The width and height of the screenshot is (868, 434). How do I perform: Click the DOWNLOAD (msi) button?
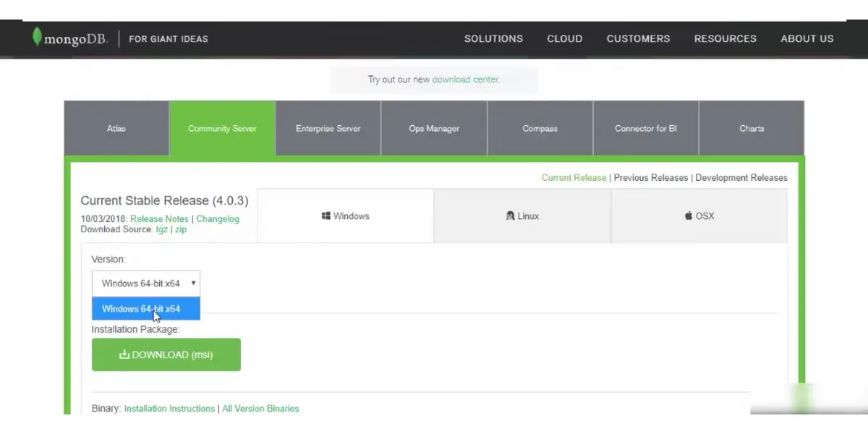coord(166,355)
